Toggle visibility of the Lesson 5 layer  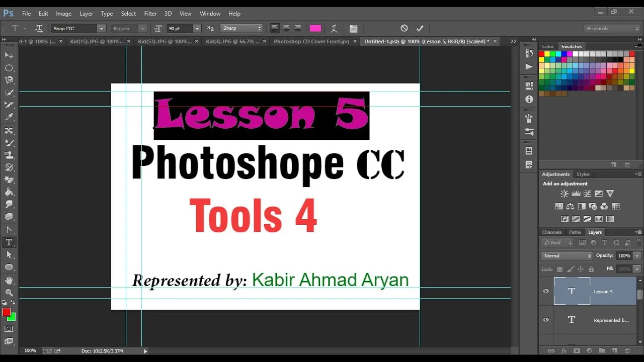click(x=546, y=291)
